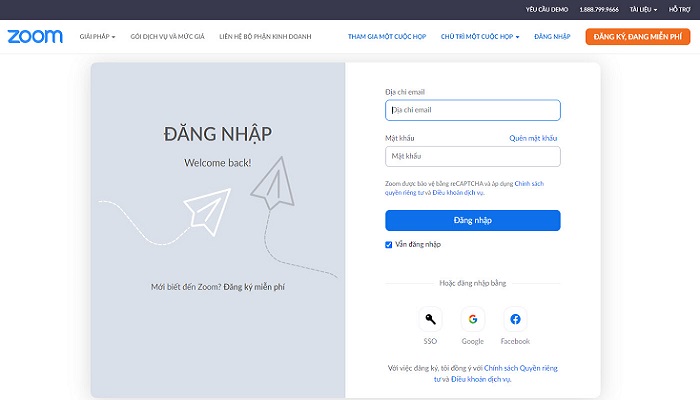The image size is (700, 400).
Task: Sign in with the Facebook icon
Action: click(515, 319)
